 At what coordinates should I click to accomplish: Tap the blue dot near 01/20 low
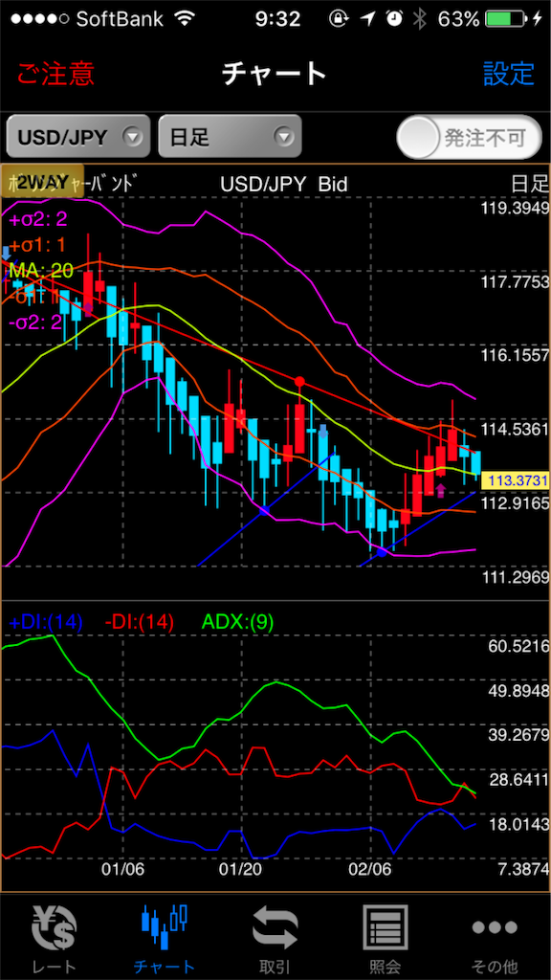pyautogui.click(x=264, y=511)
